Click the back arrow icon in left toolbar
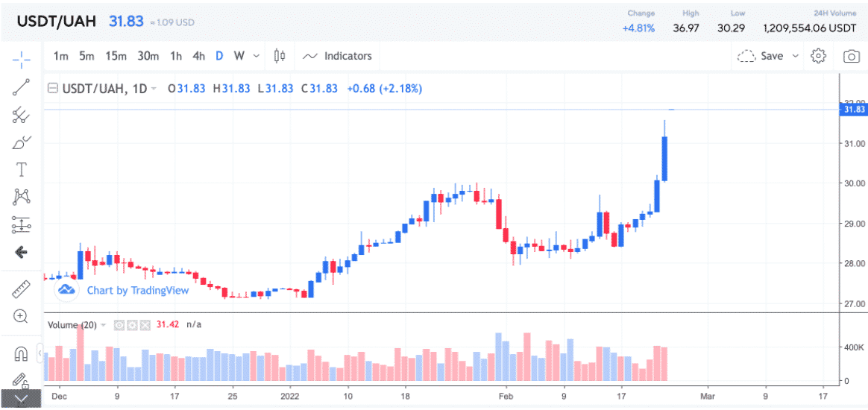Image resolution: width=868 pixels, height=410 pixels. pos(21,253)
